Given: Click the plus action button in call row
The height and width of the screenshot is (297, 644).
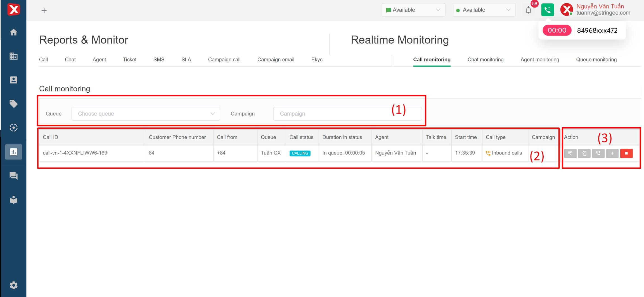Looking at the screenshot, I should click(612, 153).
